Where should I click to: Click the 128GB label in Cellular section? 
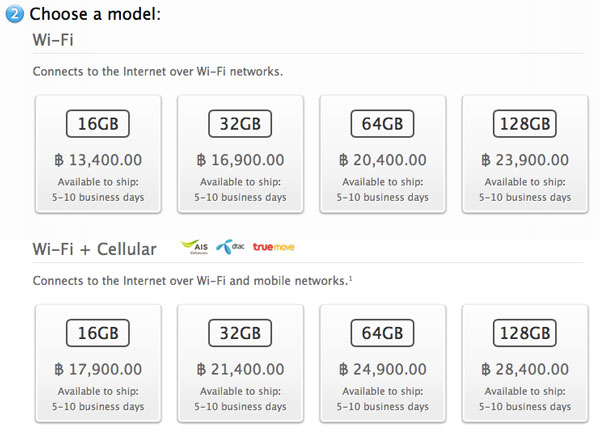coord(525,333)
